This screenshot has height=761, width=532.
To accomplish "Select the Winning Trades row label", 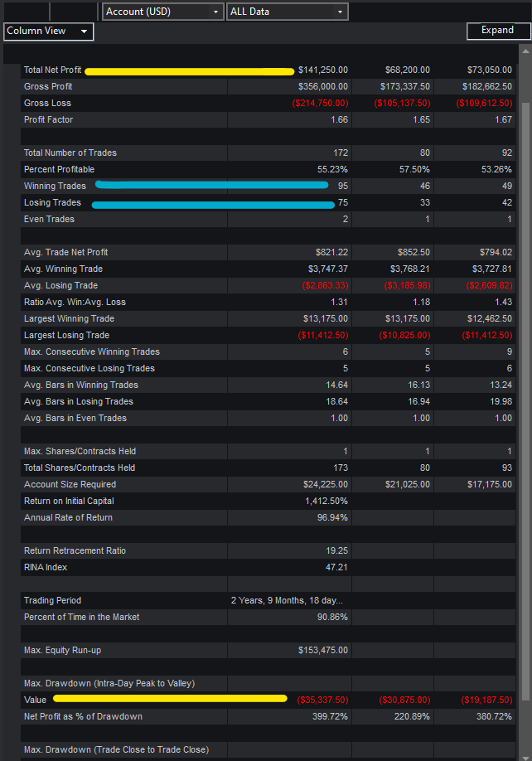I will pyautogui.click(x=55, y=187).
